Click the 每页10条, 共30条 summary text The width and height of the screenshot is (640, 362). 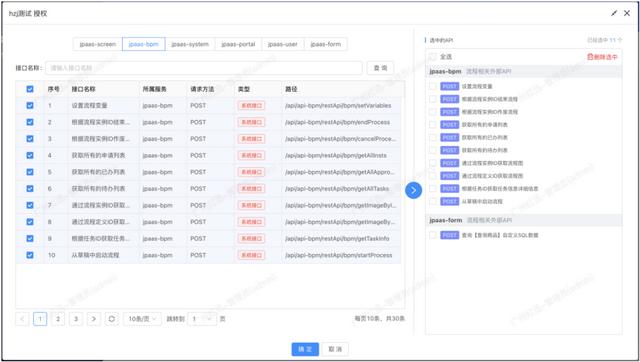[x=379, y=318]
